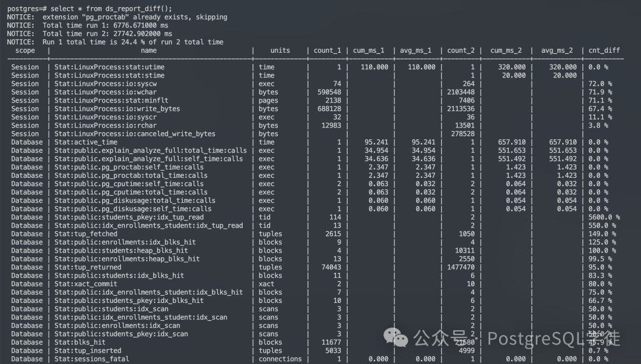Click the 149.0 % cnt_diff value

(602, 234)
